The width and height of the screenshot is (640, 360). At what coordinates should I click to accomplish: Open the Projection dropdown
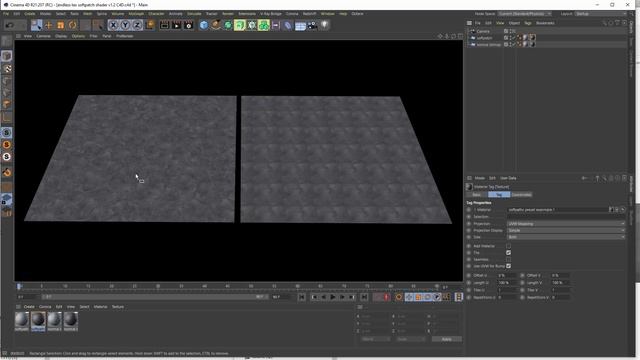[566, 224]
